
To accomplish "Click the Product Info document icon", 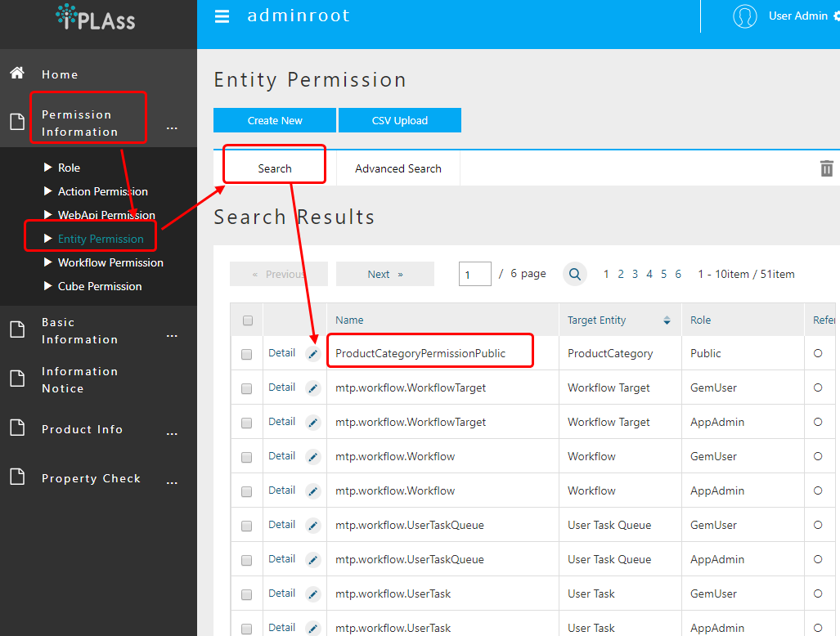I will [17, 428].
